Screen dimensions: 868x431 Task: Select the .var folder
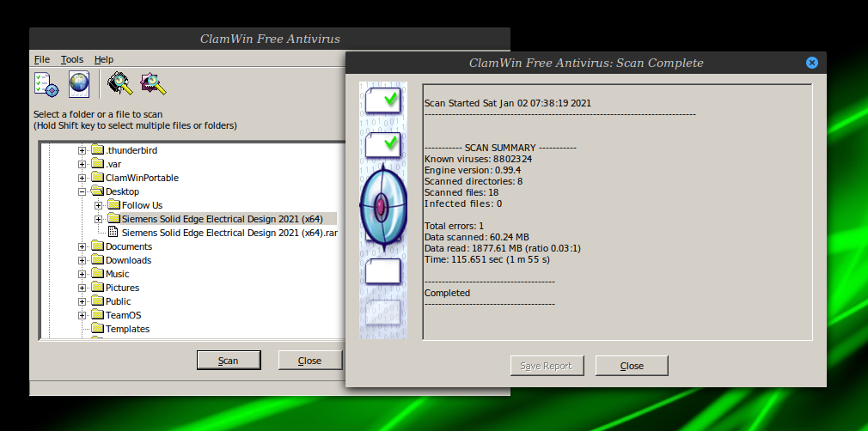click(113, 164)
